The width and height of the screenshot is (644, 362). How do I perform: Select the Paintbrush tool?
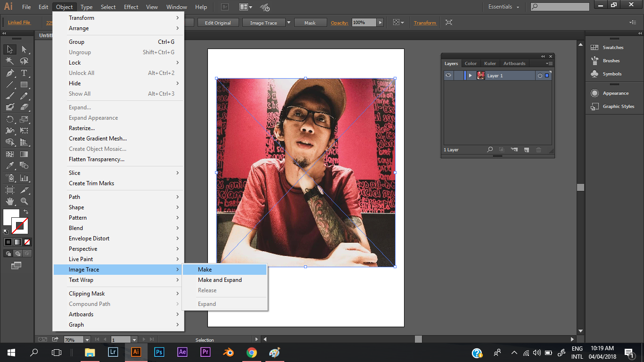(10, 96)
